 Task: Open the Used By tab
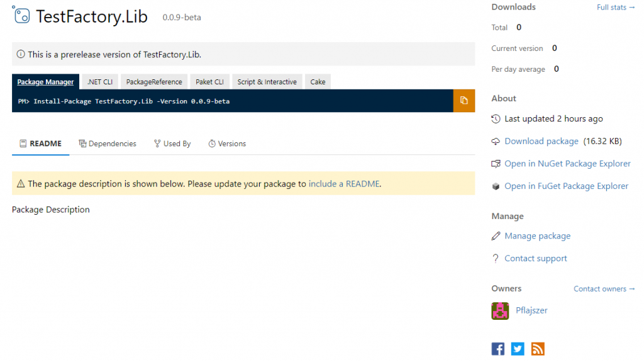(172, 144)
